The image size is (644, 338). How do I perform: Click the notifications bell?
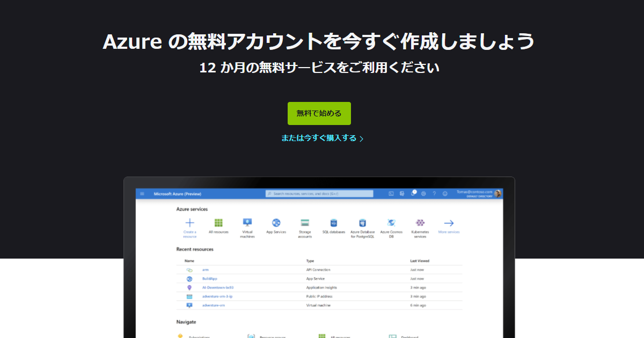click(413, 193)
